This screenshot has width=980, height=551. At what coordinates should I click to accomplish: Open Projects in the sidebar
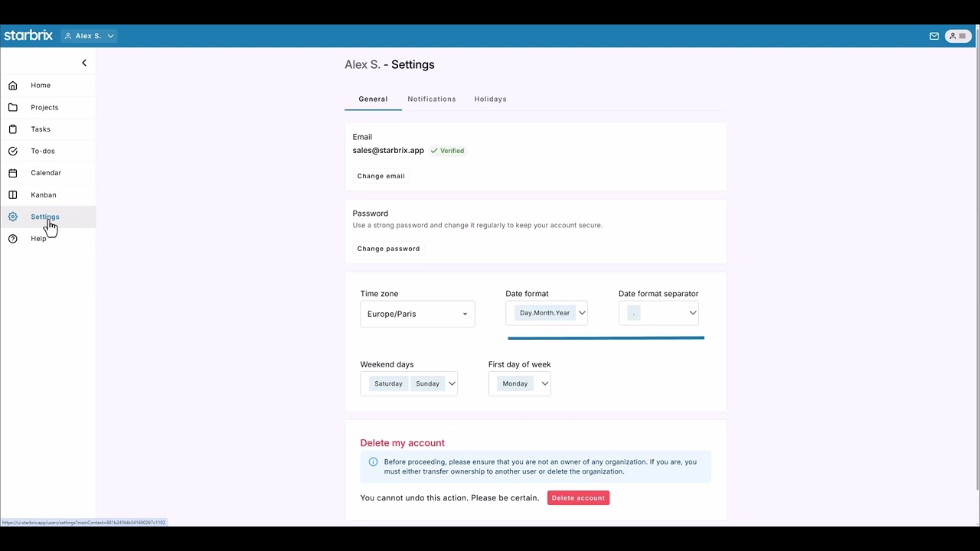(x=47, y=107)
